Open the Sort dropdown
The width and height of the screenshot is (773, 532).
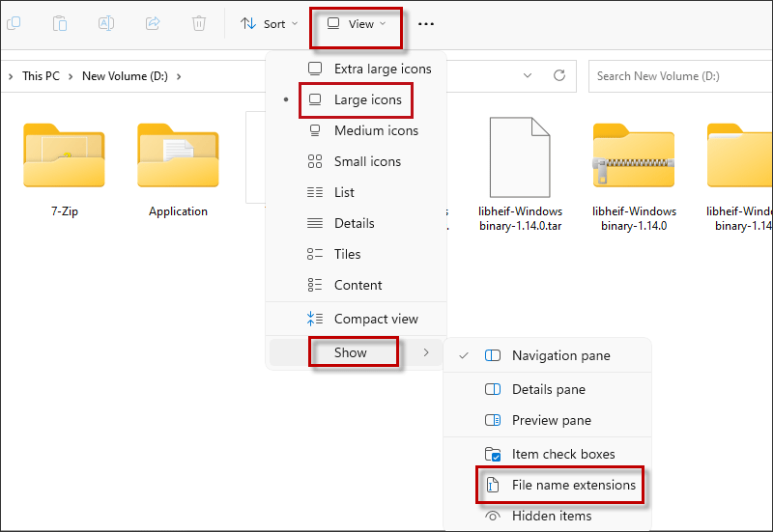(x=270, y=23)
